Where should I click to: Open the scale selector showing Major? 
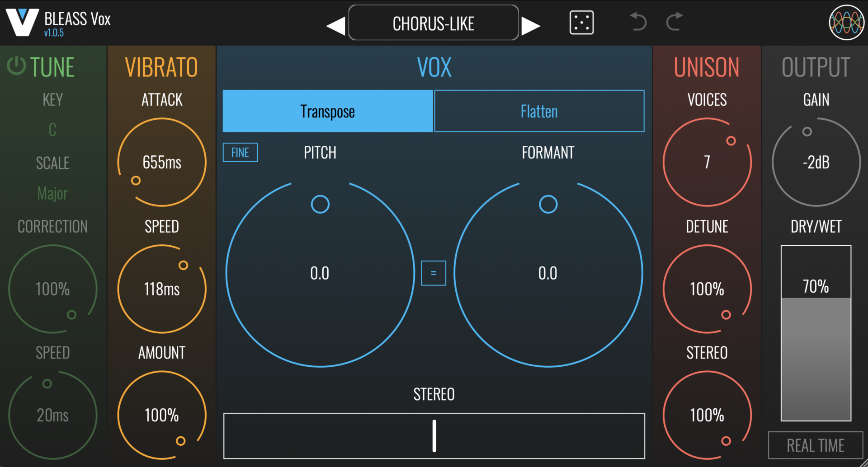point(52,194)
